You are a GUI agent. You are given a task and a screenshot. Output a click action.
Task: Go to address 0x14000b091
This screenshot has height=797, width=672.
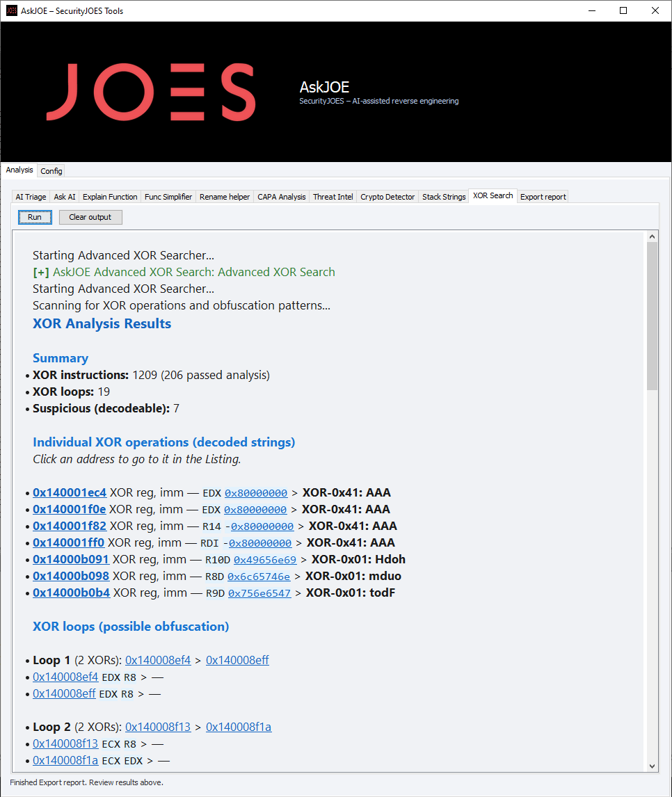71,560
